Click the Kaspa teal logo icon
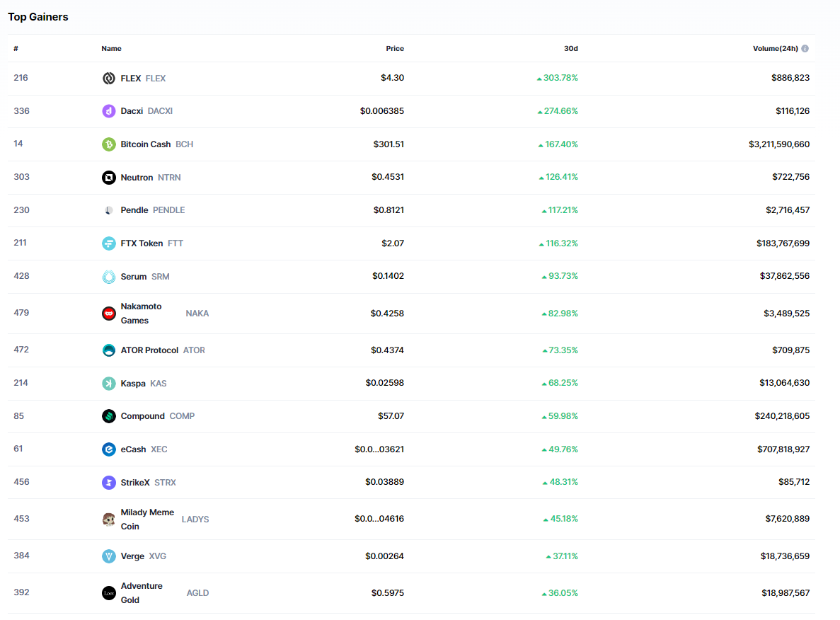This screenshot has width=840, height=620. click(109, 383)
